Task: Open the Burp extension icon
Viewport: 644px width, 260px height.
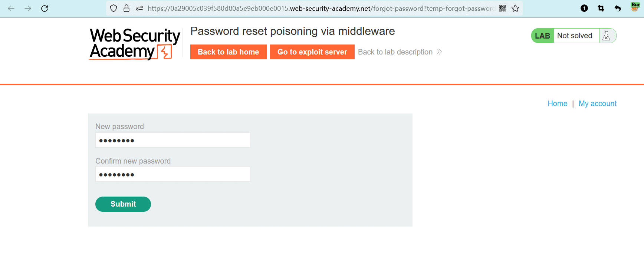Action: [635, 7]
